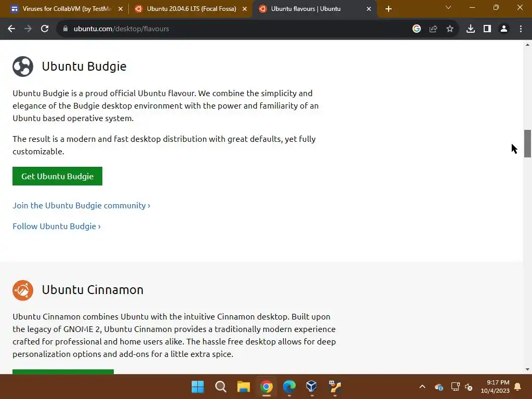Image resolution: width=532 pixels, height=399 pixels.
Task: Open Join the Ubuntu Budgie community link
Action: coord(82,206)
